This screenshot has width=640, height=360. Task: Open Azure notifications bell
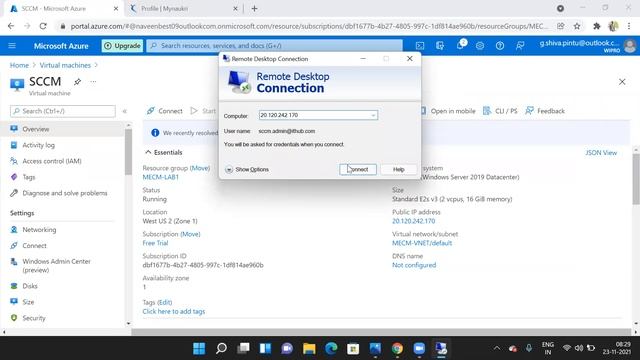click(460, 45)
